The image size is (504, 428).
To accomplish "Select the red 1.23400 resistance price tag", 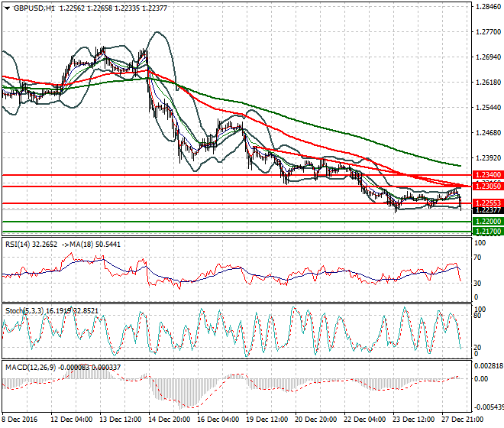I will tap(485, 175).
